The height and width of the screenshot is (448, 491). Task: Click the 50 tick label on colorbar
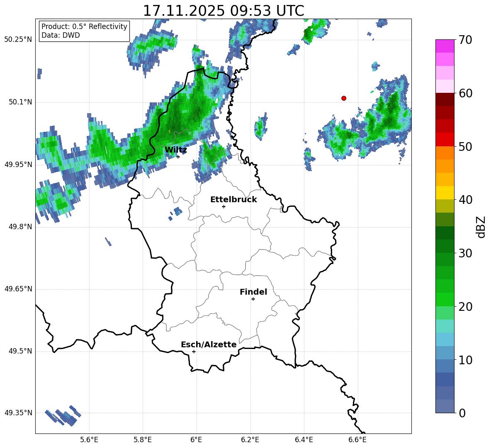[465, 147]
